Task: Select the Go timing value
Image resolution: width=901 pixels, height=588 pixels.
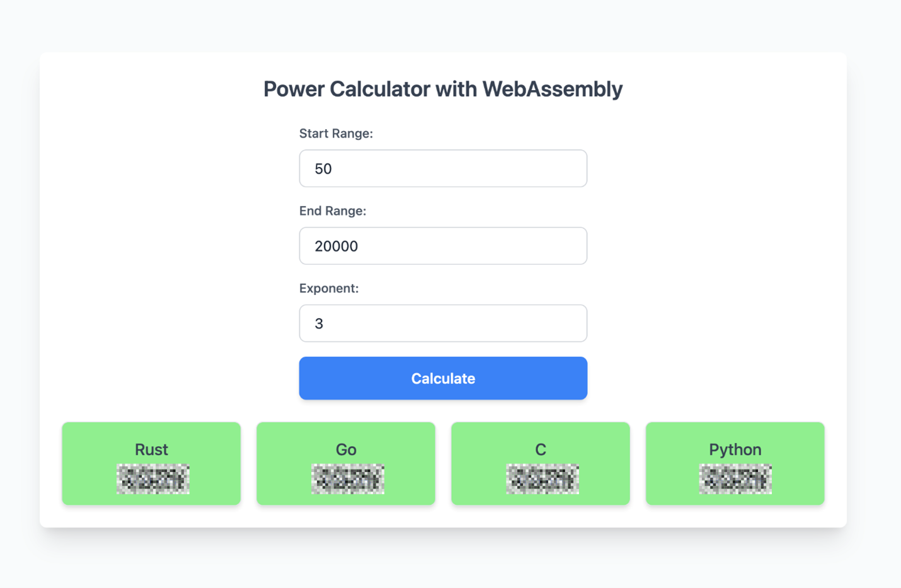Action: tap(347, 479)
